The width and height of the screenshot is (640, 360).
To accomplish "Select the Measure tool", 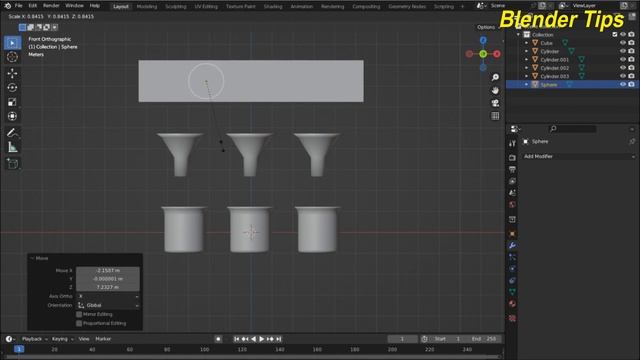I will (12, 147).
